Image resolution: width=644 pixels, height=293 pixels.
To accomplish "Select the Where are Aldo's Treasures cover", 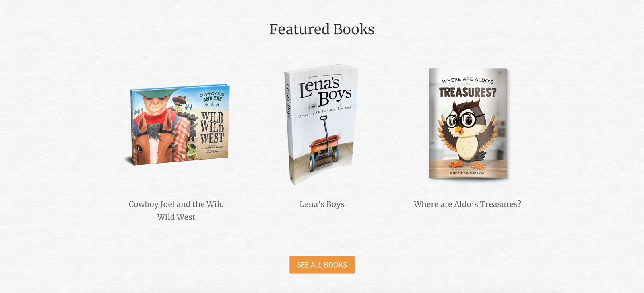I will point(469,123).
